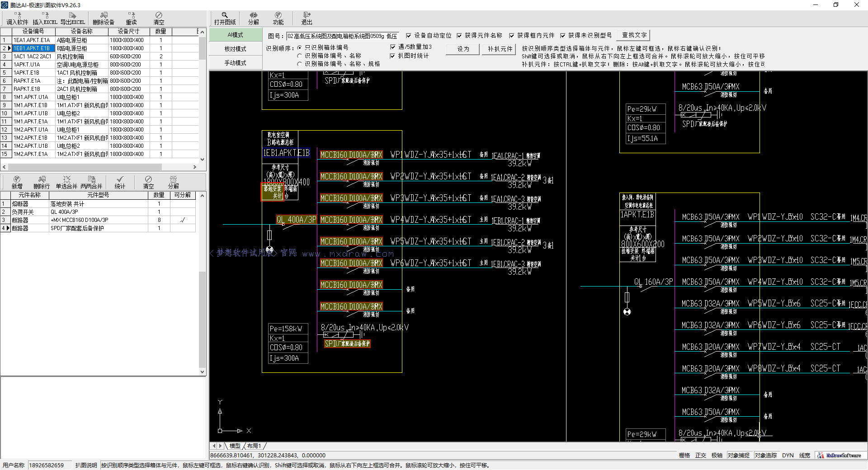Click the 删除行 delete row icon
This screenshot has height=470, width=868.
[x=42, y=183]
